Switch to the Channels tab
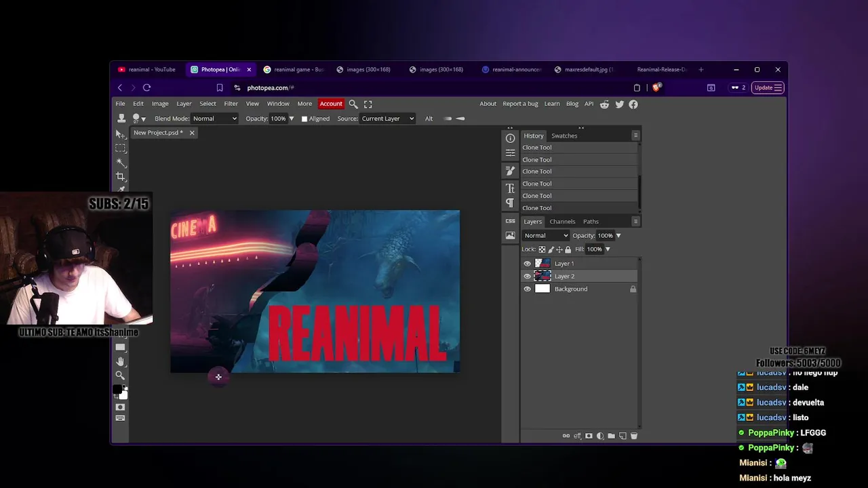This screenshot has height=488, width=868. click(562, 222)
